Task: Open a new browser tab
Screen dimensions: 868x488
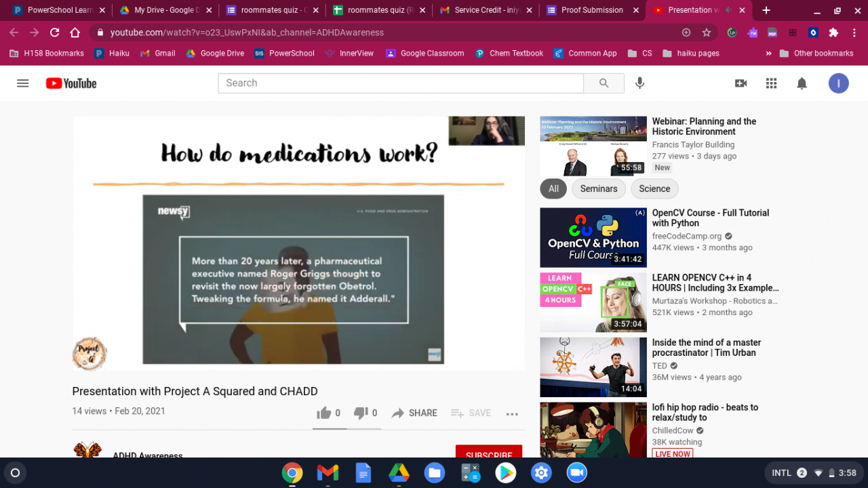Action: 766,10
